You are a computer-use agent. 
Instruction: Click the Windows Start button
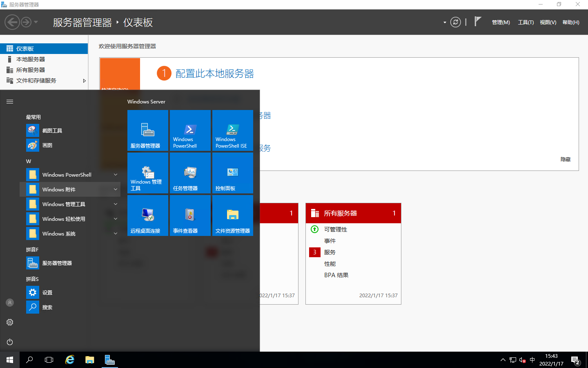(10, 360)
